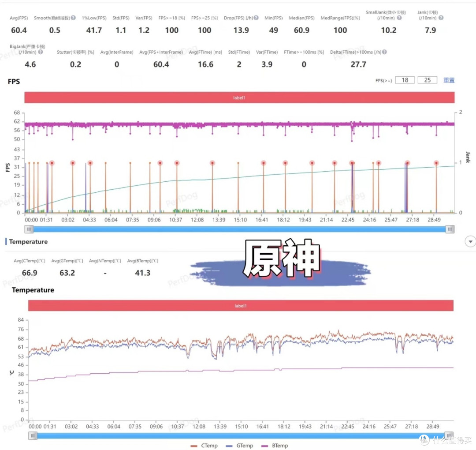476x450 pixels.
Task: Click 13:39 tick on FPS time axis
Action: pyautogui.click(x=219, y=220)
